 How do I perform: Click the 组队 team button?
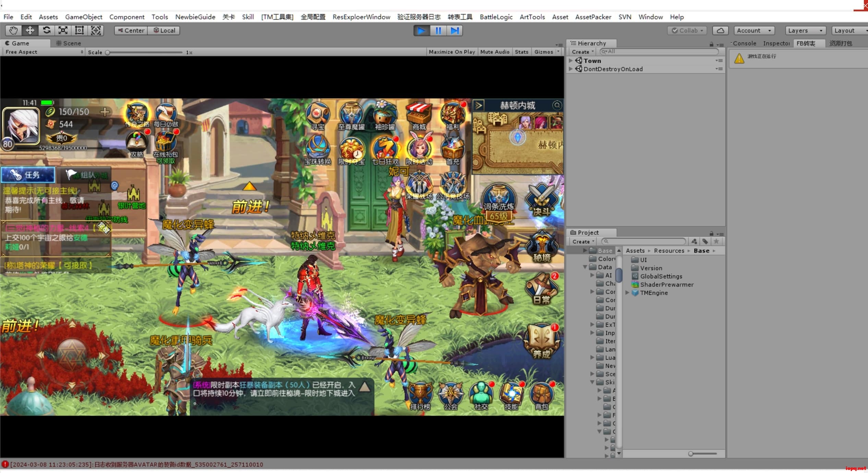(84, 175)
